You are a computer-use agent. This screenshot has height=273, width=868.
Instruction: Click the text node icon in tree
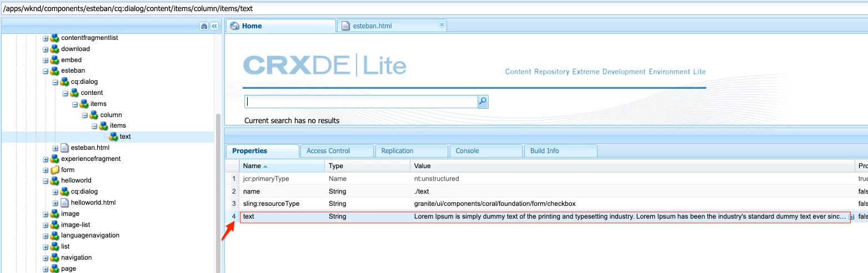click(x=113, y=136)
